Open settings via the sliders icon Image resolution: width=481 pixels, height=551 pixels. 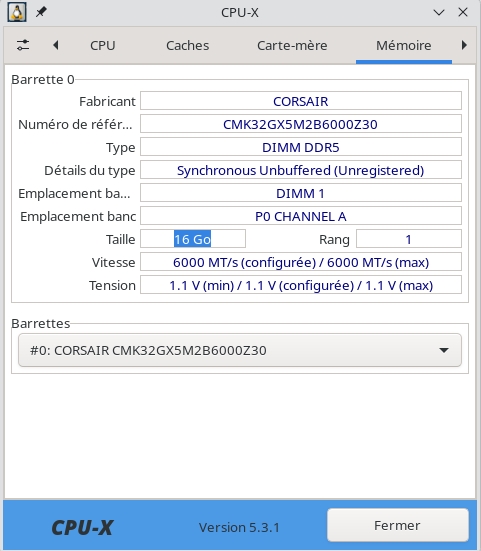[23, 45]
